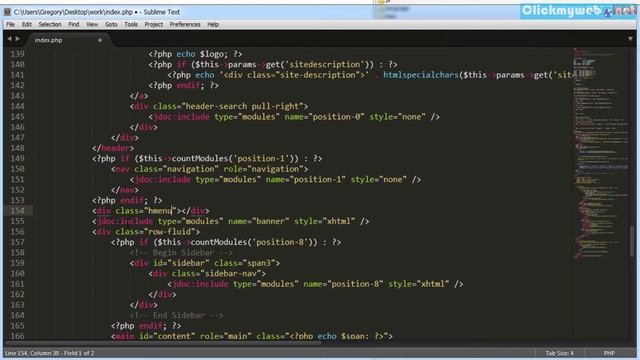Click 'header-search pull-right' class text

242,106
